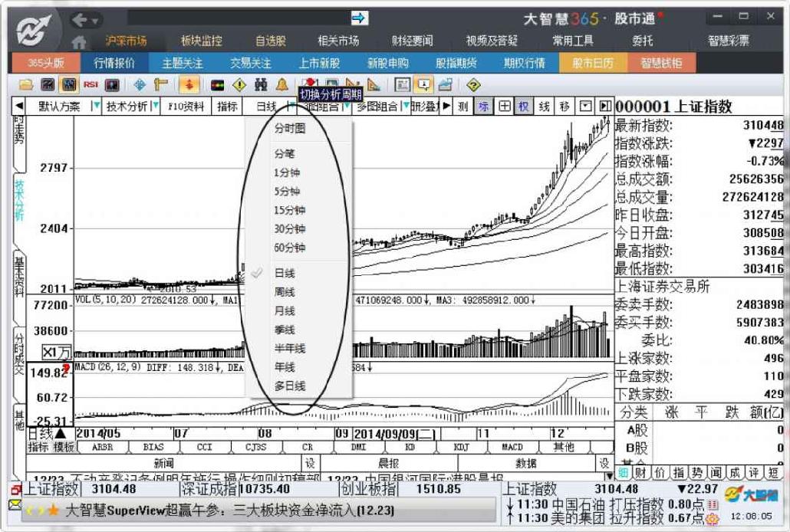Select 月线 from period menu

[285, 310]
